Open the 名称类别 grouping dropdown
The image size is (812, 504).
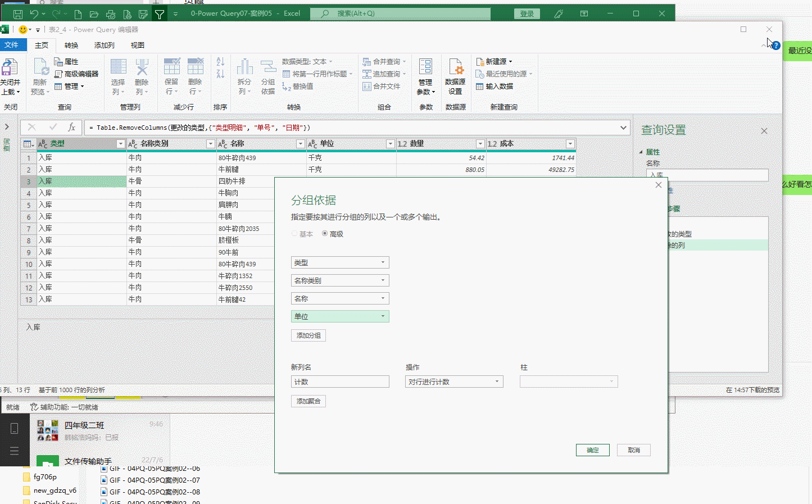[x=340, y=280]
